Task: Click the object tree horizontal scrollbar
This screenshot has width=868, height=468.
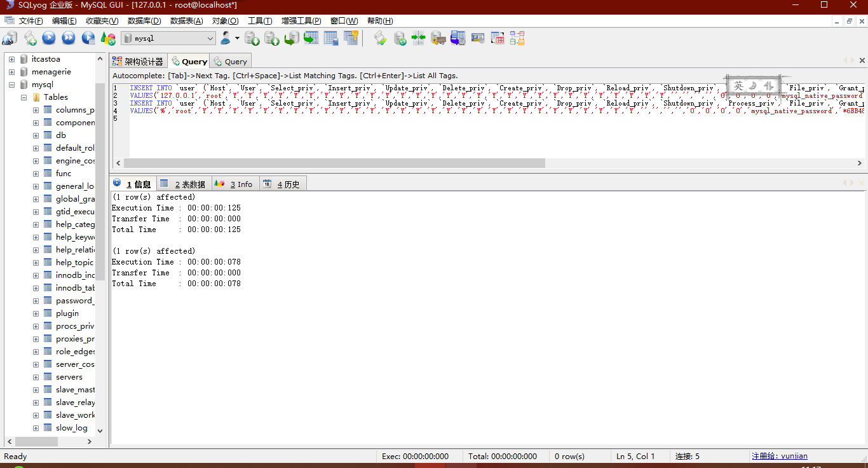Action: point(36,441)
